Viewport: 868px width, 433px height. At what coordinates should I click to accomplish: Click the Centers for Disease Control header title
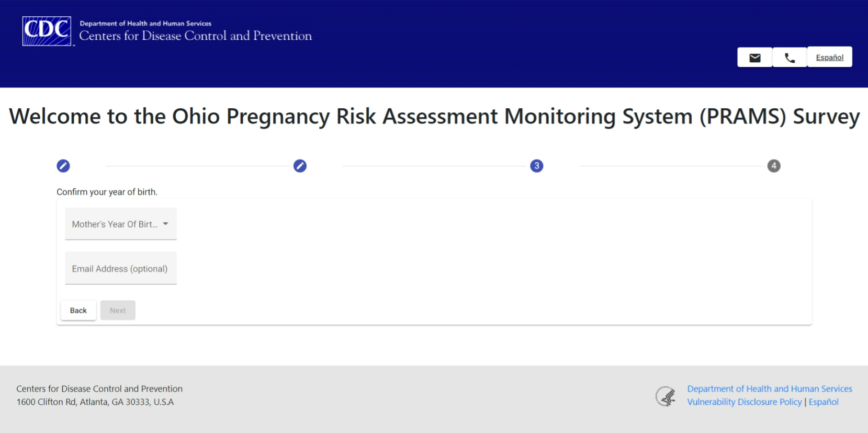[x=195, y=36]
